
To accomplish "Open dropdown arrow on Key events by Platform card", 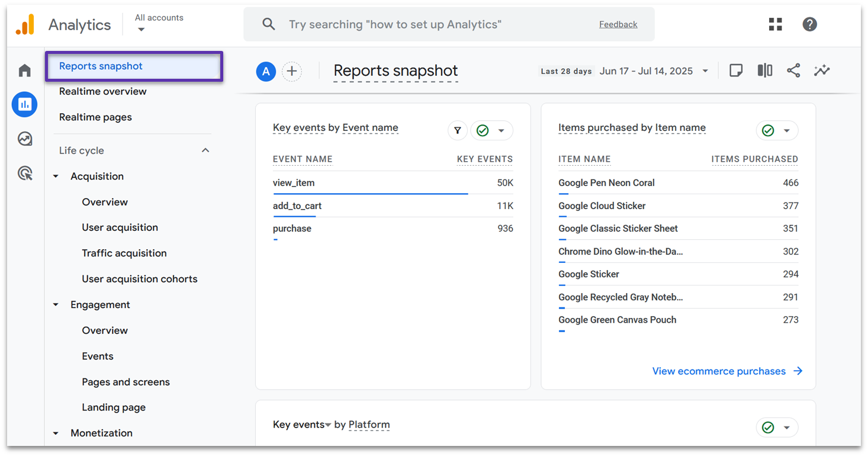I will tap(786, 428).
